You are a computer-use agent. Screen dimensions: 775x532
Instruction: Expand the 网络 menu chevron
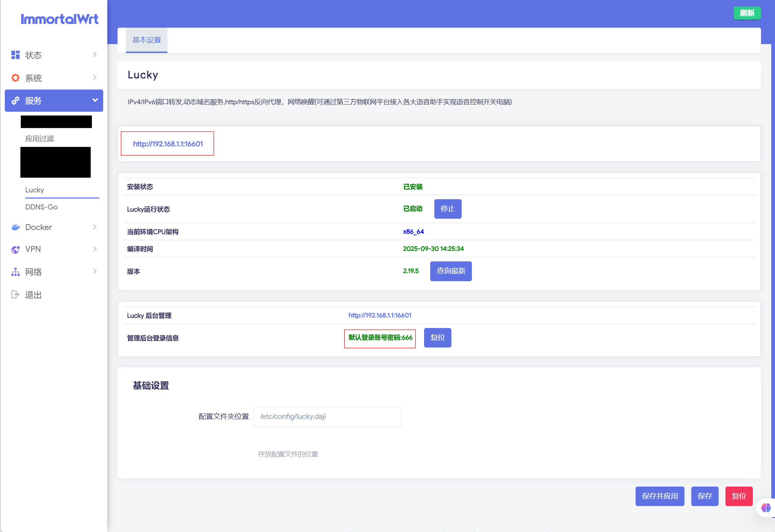pyautogui.click(x=95, y=271)
